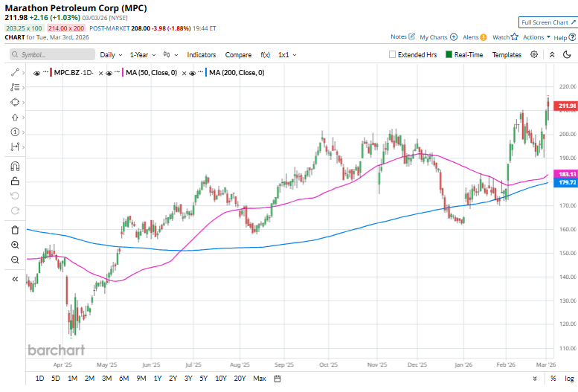Delete drawings with the trash icon

[15, 229]
